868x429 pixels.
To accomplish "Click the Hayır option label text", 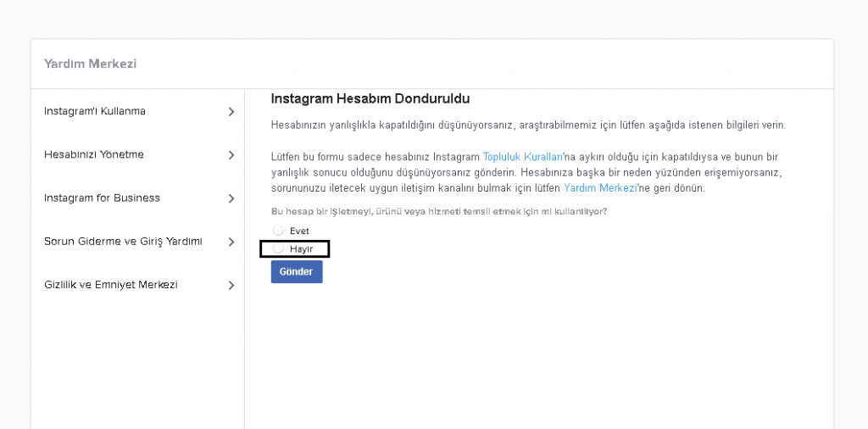I will tap(301, 248).
